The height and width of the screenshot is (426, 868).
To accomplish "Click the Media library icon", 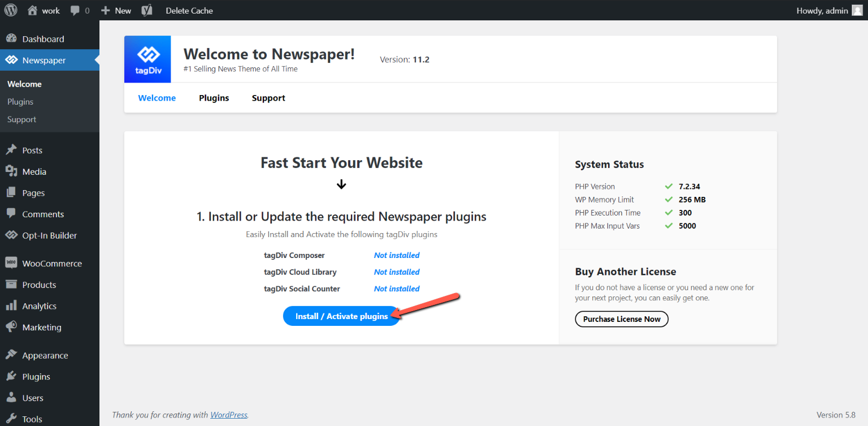I will pos(11,171).
